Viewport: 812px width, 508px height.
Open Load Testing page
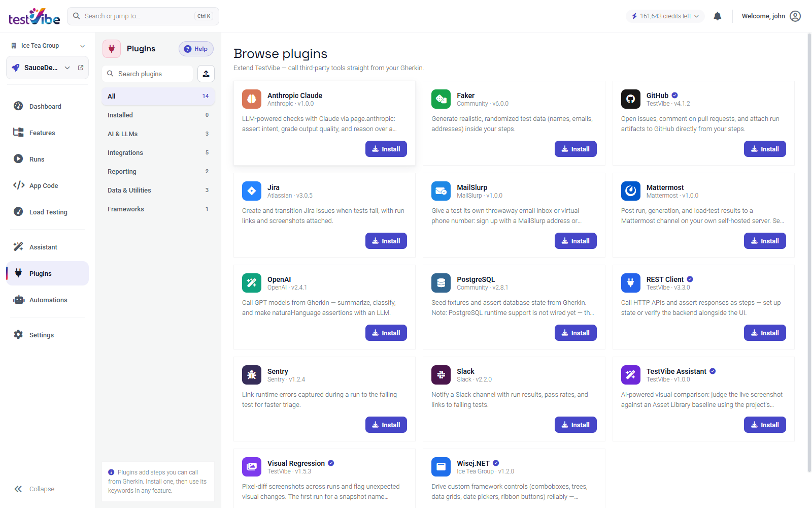click(47, 212)
